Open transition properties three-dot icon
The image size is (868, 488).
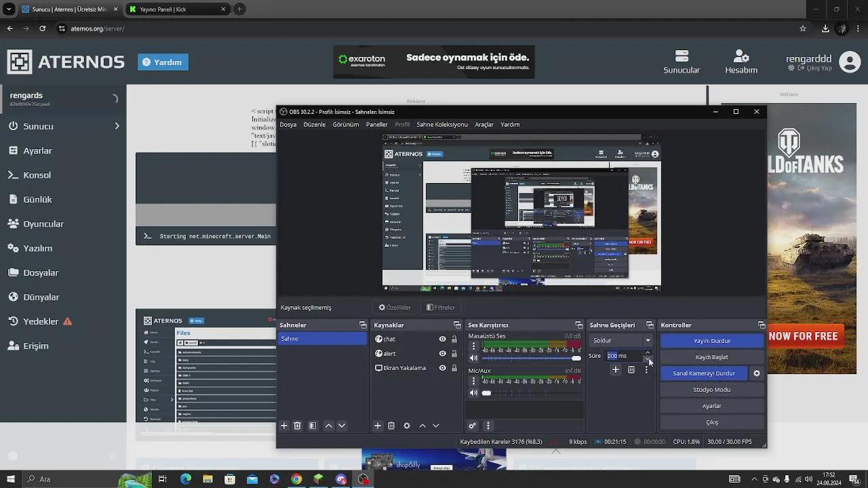(646, 369)
